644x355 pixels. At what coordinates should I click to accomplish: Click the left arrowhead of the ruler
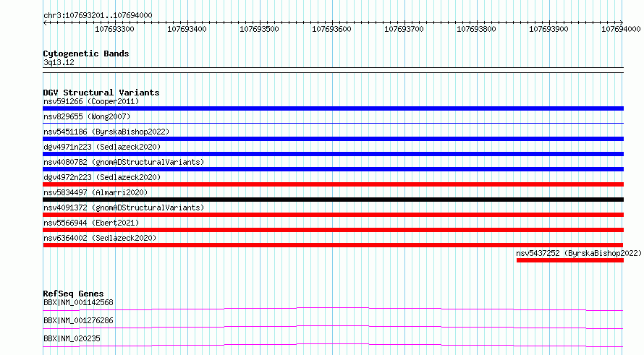tap(45, 23)
